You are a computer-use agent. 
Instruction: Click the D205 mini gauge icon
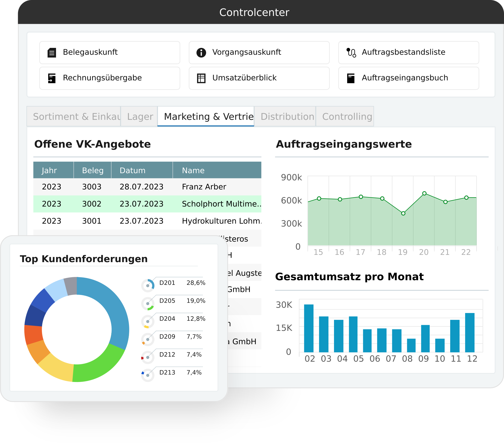click(148, 303)
